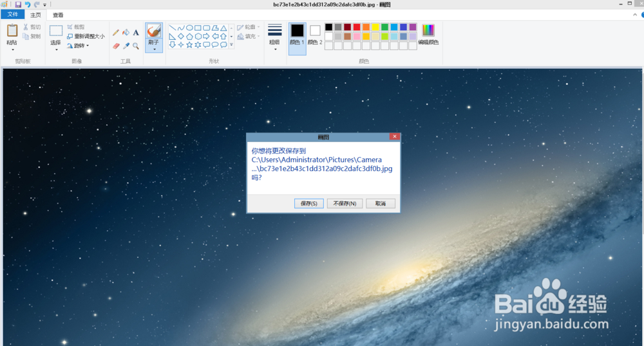
Task: Select the Right arrow shape
Action: (207, 37)
